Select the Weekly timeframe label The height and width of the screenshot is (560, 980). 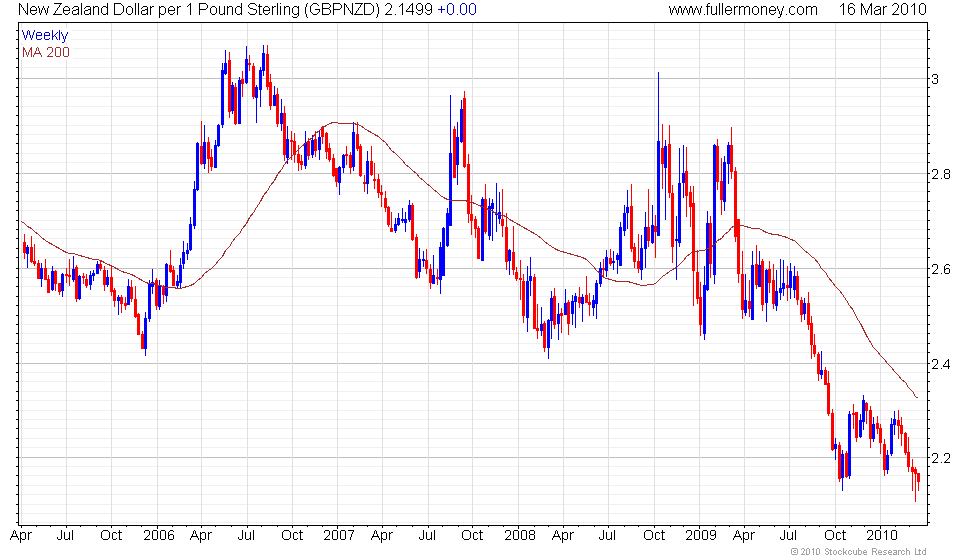pos(45,36)
